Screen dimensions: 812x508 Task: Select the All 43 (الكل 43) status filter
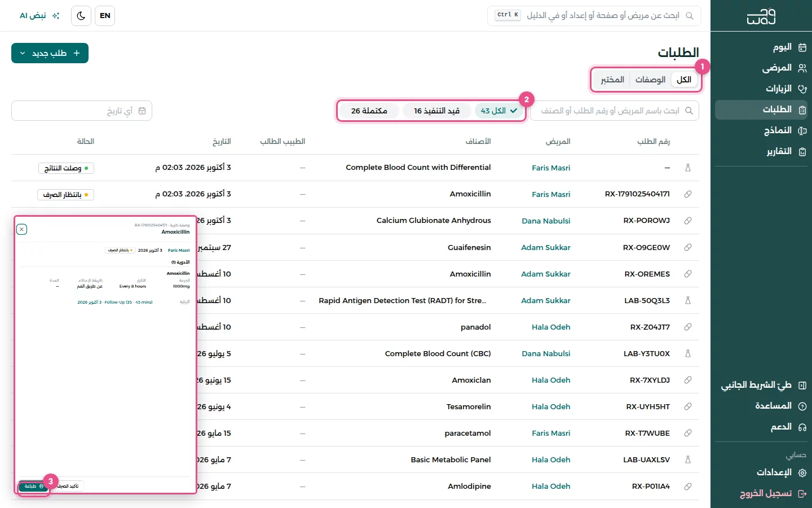[x=498, y=111]
